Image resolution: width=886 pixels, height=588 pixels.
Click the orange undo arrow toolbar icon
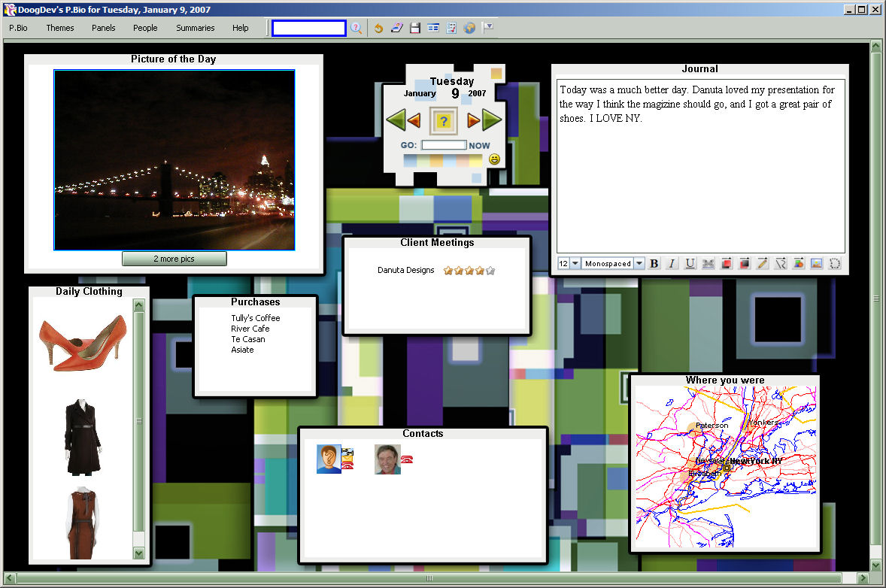pos(378,28)
